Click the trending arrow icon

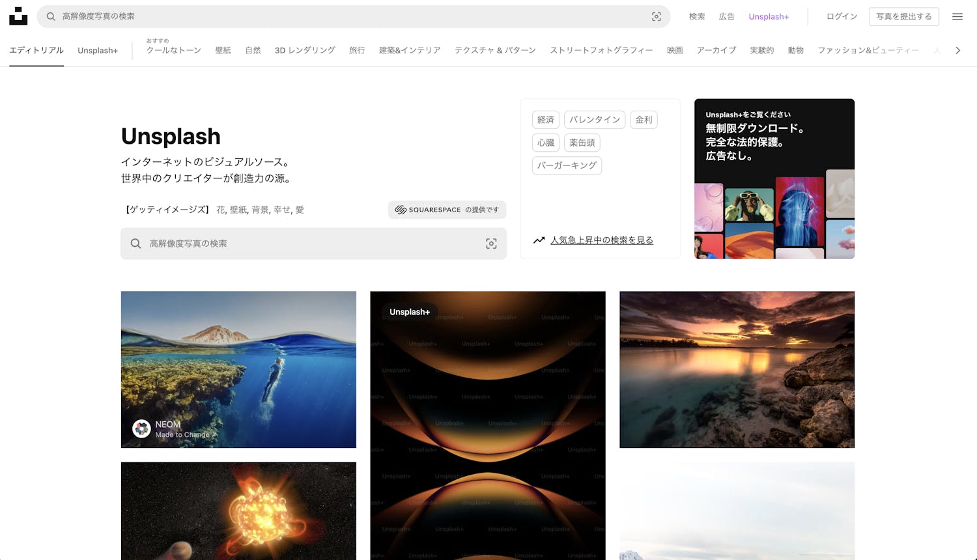pyautogui.click(x=539, y=240)
